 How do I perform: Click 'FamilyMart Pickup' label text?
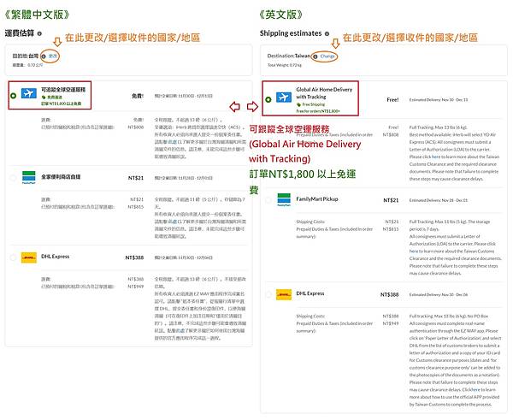click(316, 199)
